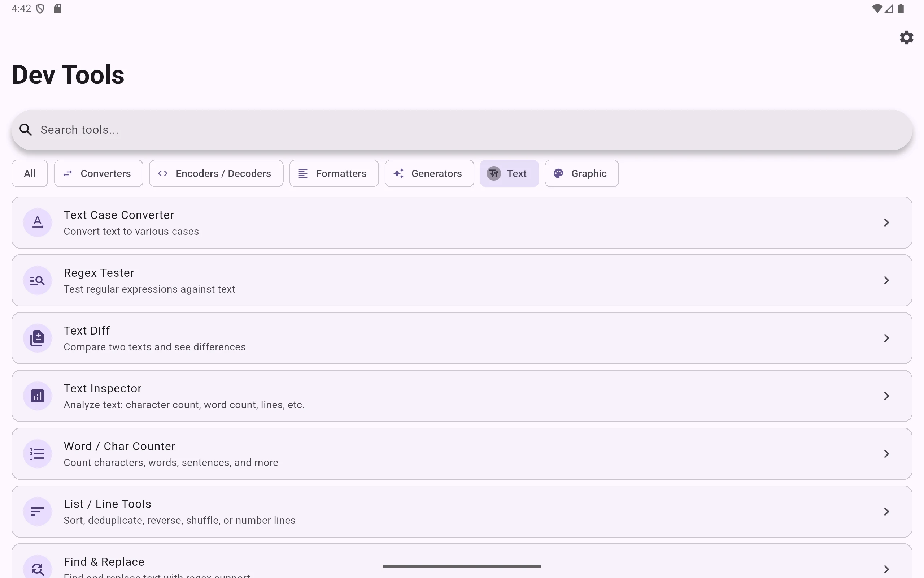
Task: Show the Formatters category
Action: (x=334, y=173)
